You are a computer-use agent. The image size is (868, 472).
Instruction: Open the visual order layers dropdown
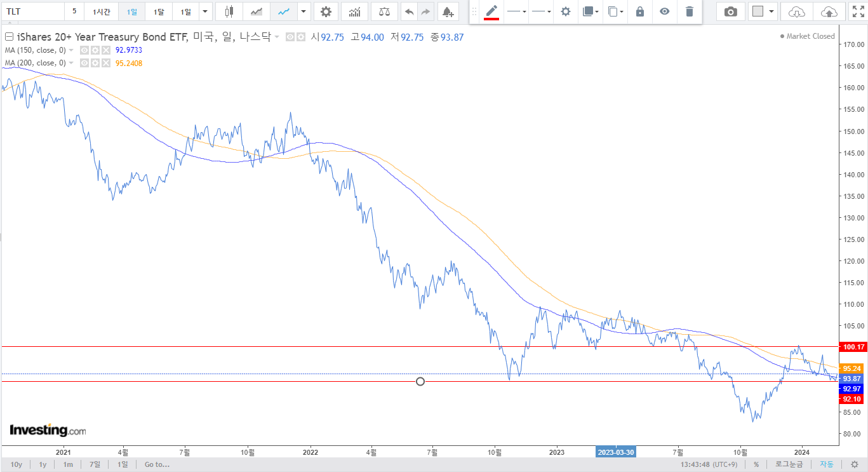click(591, 11)
